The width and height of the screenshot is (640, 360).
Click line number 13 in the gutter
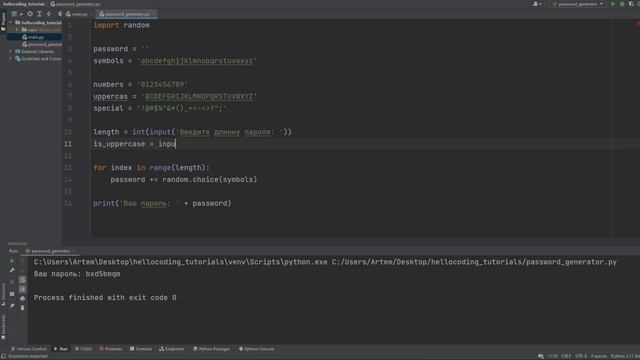click(x=68, y=168)
